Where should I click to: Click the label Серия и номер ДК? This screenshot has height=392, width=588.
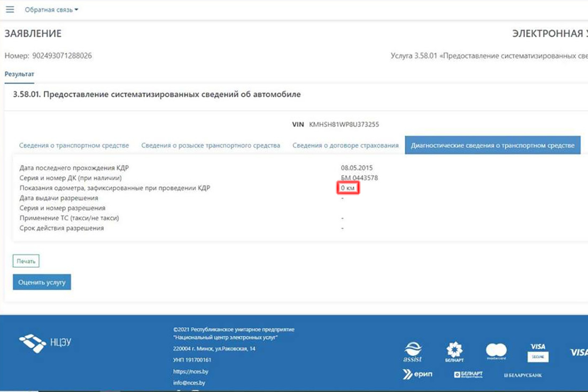(71, 178)
